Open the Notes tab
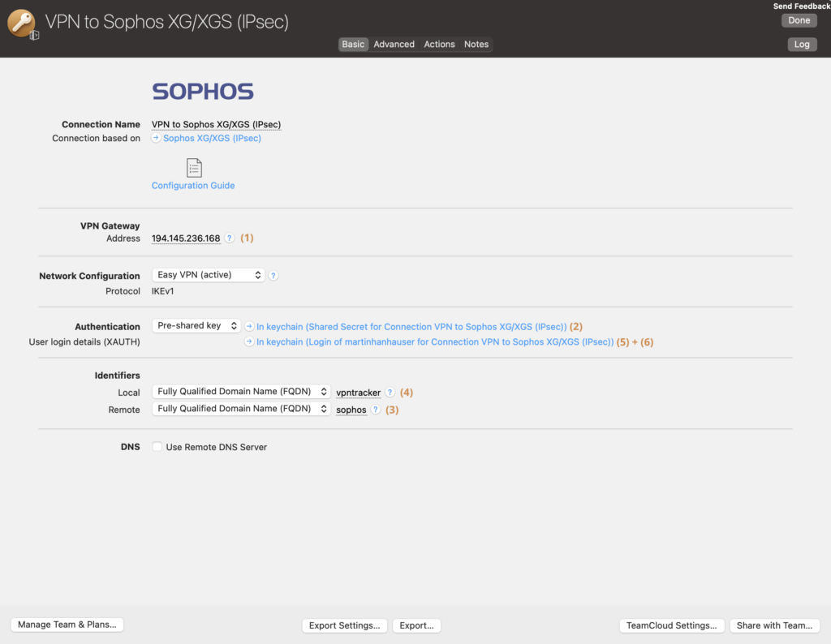831x644 pixels. coord(476,44)
